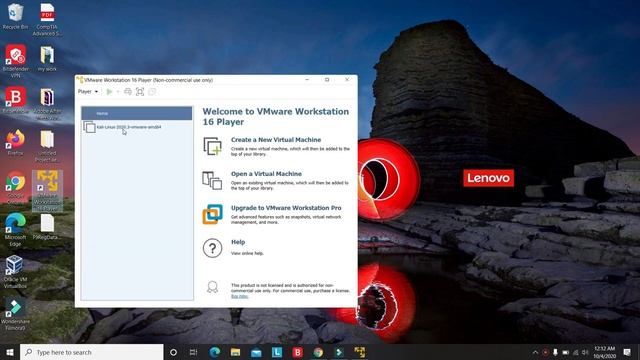This screenshot has width=640, height=360.
Task: Maximize the VMware Player window
Action: (327, 80)
